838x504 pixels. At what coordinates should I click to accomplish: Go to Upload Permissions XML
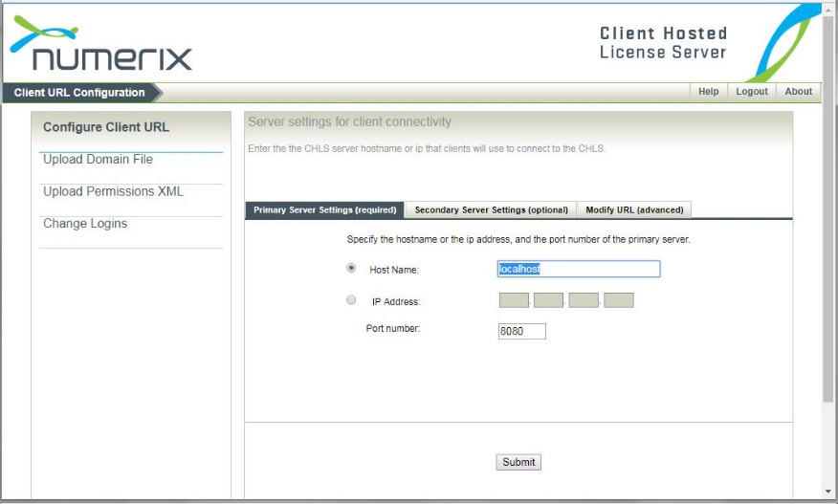113,191
